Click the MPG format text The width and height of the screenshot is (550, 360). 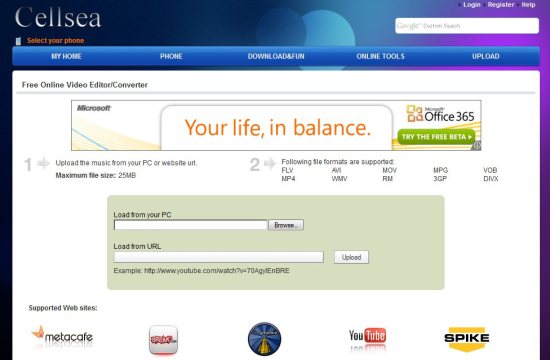[x=441, y=170]
